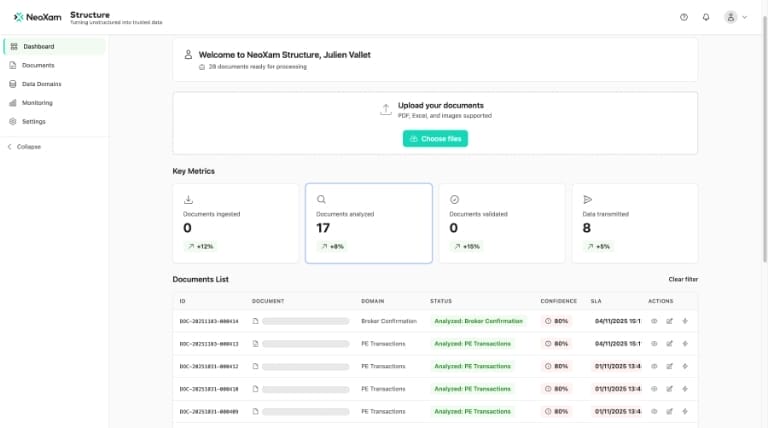
Task: View document 000413 with eye icon
Action: point(654,344)
